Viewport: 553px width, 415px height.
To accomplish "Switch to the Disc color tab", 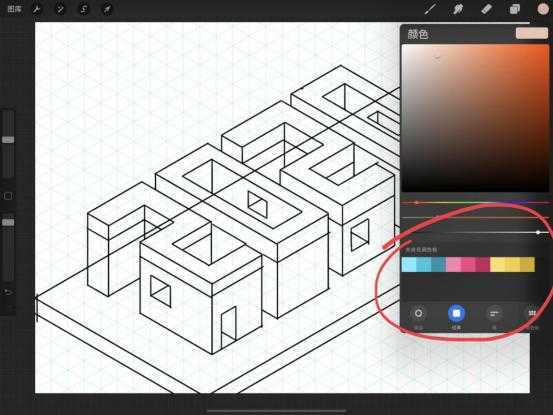I will [418, 313].
